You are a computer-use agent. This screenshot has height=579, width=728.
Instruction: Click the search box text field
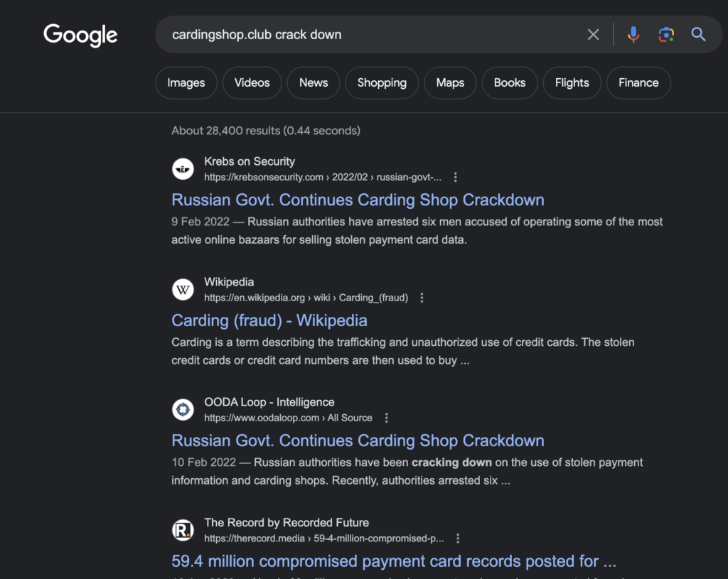[x=371, y=34]
